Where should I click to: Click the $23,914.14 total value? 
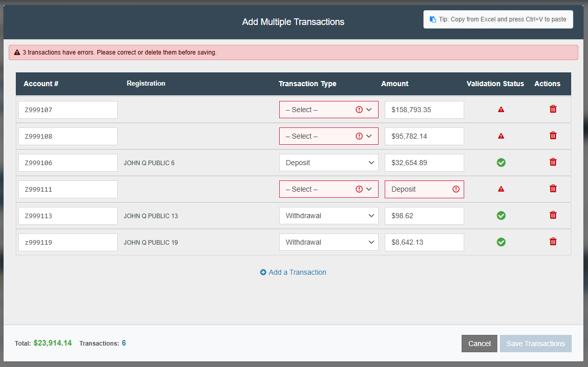coord(52,343)
